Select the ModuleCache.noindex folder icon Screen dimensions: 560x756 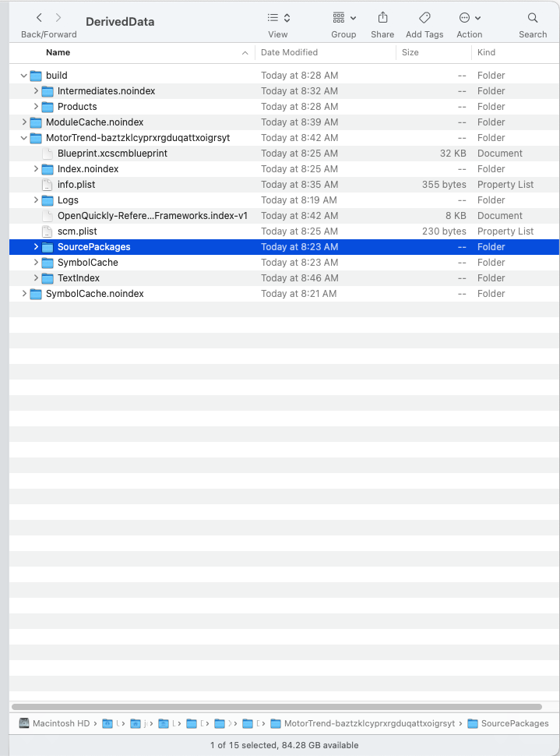click(36, 122)
